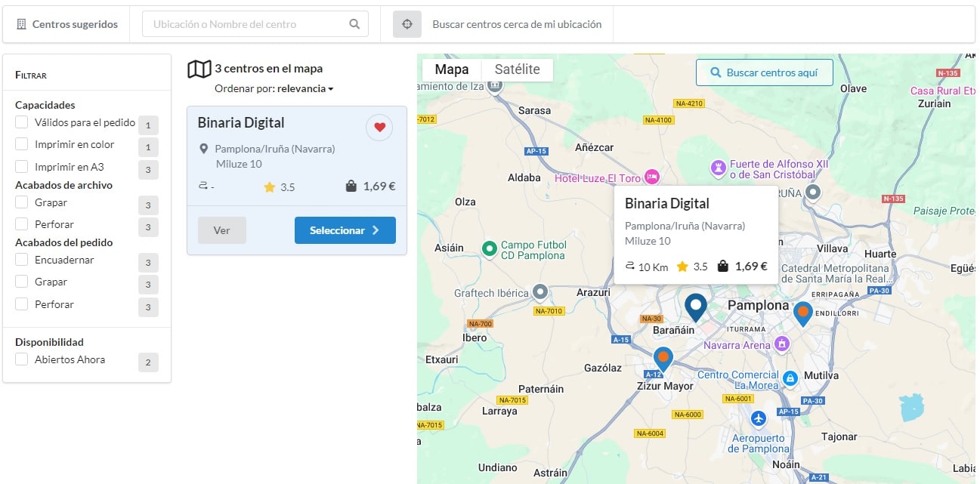Click the orange map pin near Mendillorri

click(x=803, y=312)
